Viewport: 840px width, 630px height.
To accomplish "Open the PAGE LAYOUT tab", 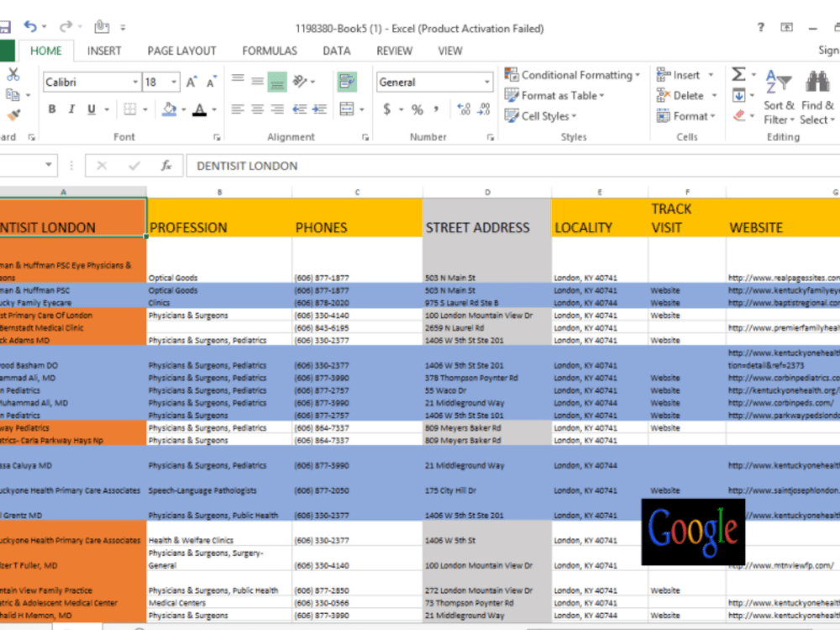I will (x=181, y=51).
